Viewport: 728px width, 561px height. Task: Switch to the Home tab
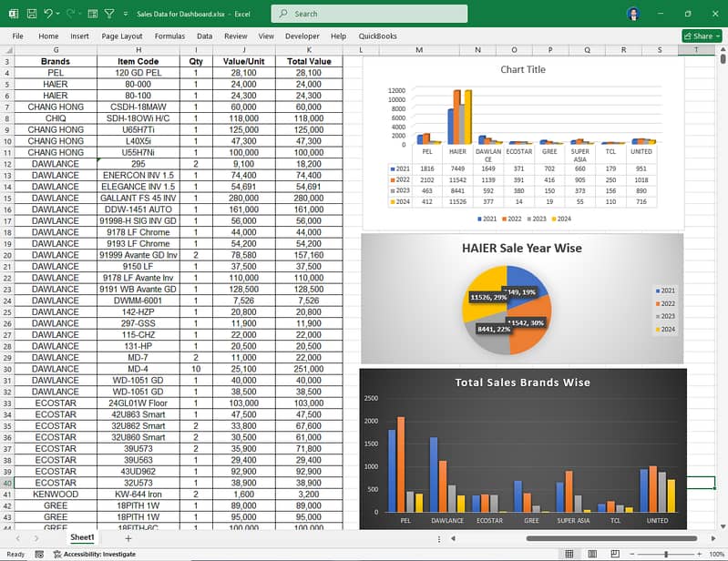tap(48, 36)
